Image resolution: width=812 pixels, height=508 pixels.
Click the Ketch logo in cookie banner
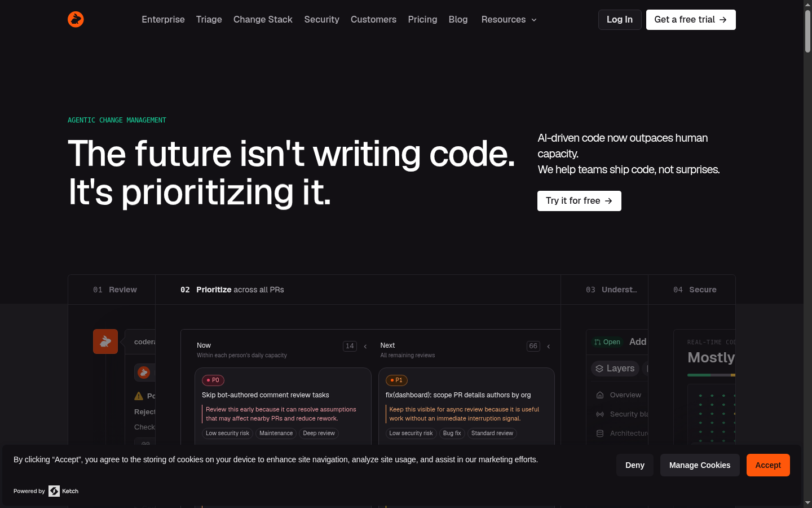coord(63,491)
